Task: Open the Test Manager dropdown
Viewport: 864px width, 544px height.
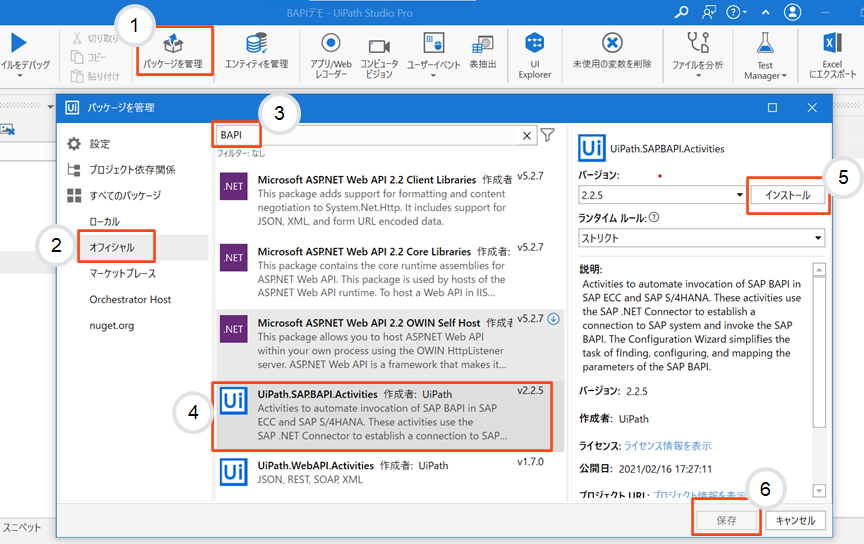Action: 765,56
